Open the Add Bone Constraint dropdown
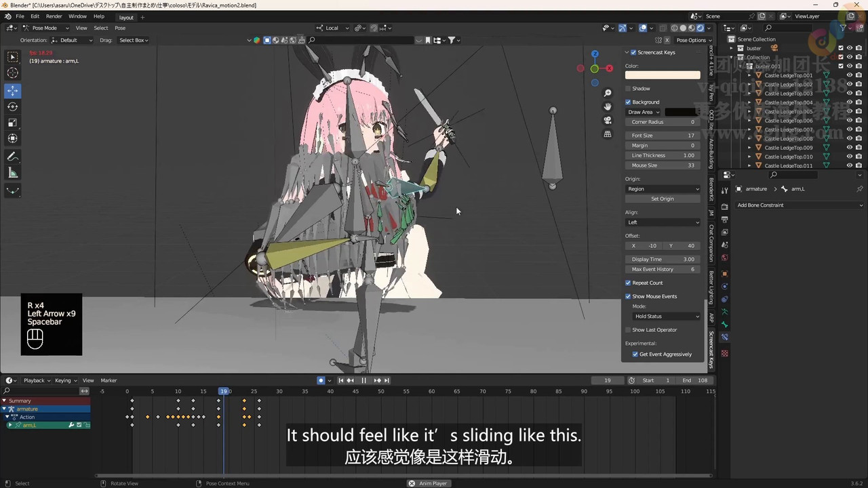The height and width of the screenshot is (488, 868). pyautogui.click(x=799, y=205)
